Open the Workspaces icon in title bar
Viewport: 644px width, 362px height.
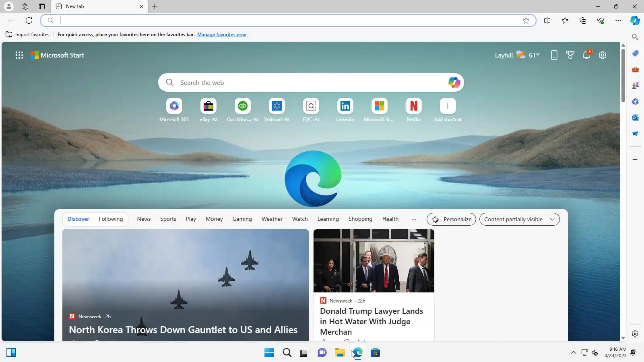[x=25, y=6]
